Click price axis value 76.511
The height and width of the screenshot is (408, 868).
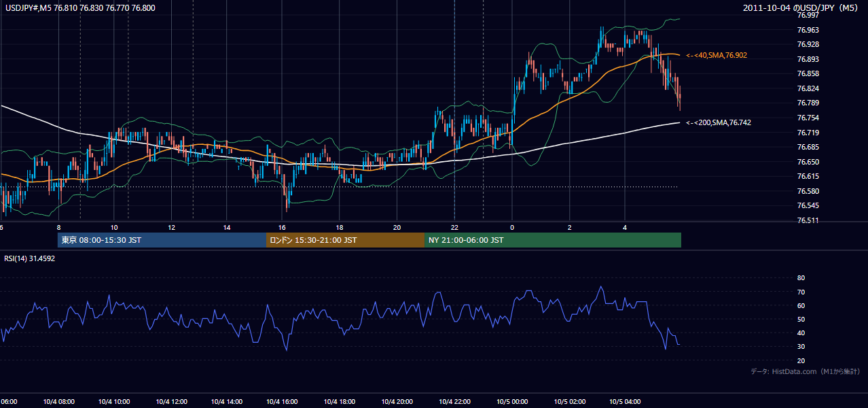[808, 220]
